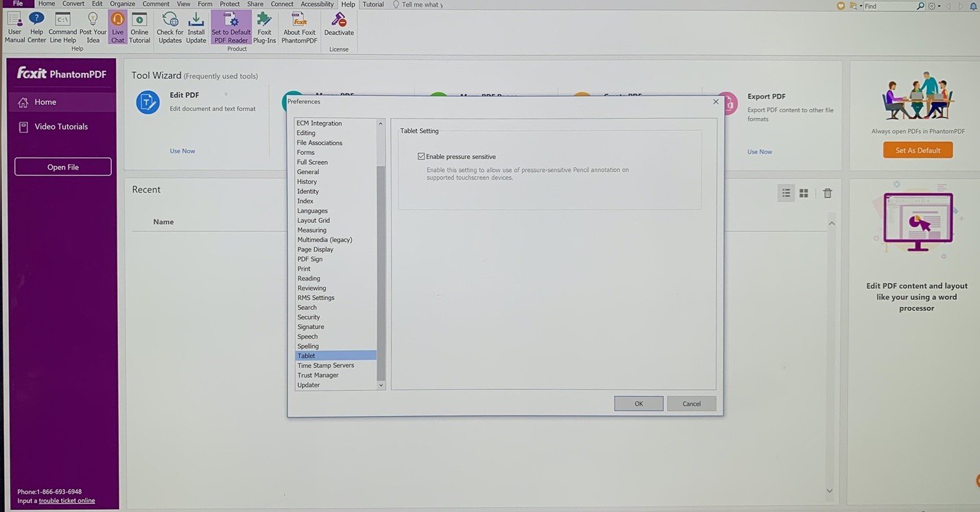Click Recent panel scroll-up chevron

tap(832, 223)
